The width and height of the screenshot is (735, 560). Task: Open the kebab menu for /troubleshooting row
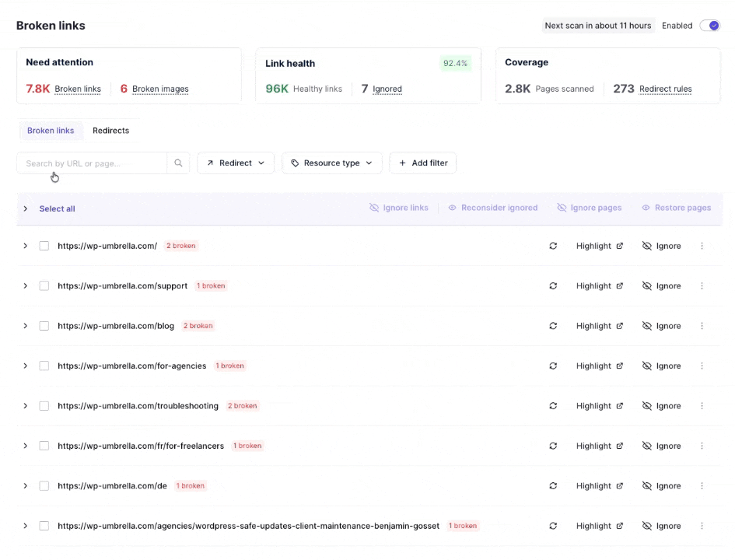click(x=702, y=406)
